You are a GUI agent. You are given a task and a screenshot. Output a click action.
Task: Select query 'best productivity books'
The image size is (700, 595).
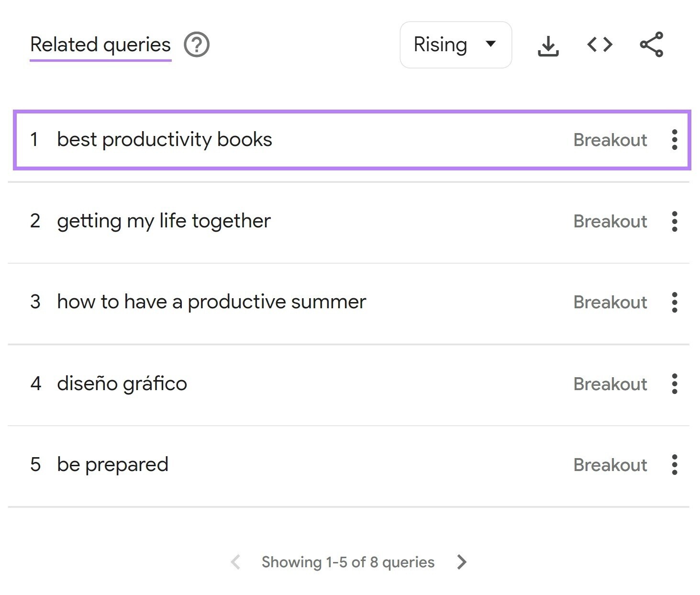(x=164, y=140)
